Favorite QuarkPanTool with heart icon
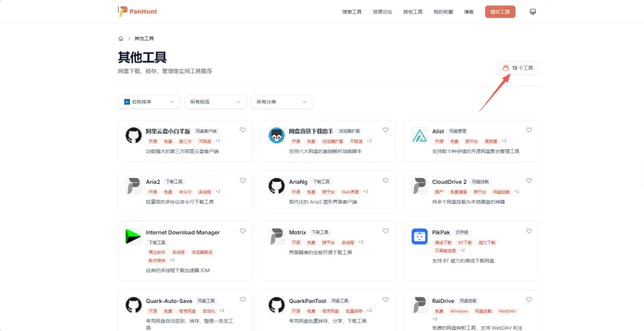The width and height of the screenshot is (644, 331). 386,300
